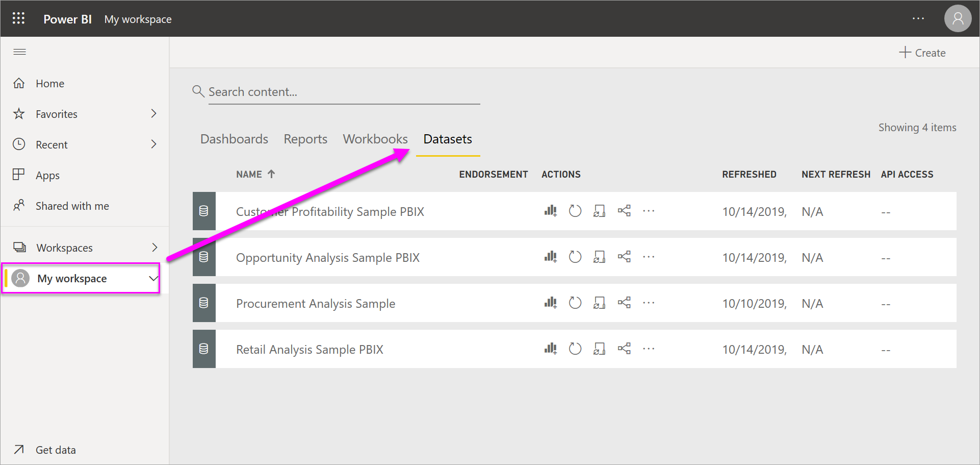Open Apps in navigation pane
Image resolution: width=980 pixels, height=465 pixels.
[x=47, y=175]
